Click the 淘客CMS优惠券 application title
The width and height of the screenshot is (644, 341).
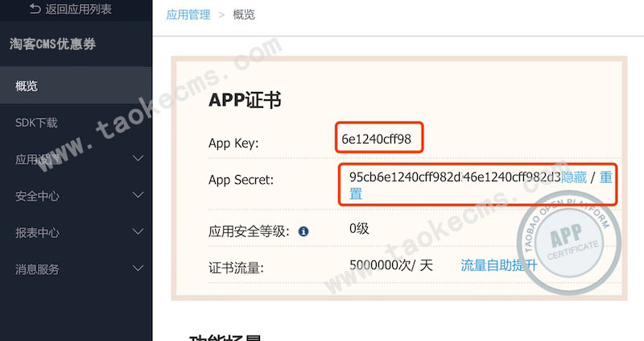[x=52, y=44]
